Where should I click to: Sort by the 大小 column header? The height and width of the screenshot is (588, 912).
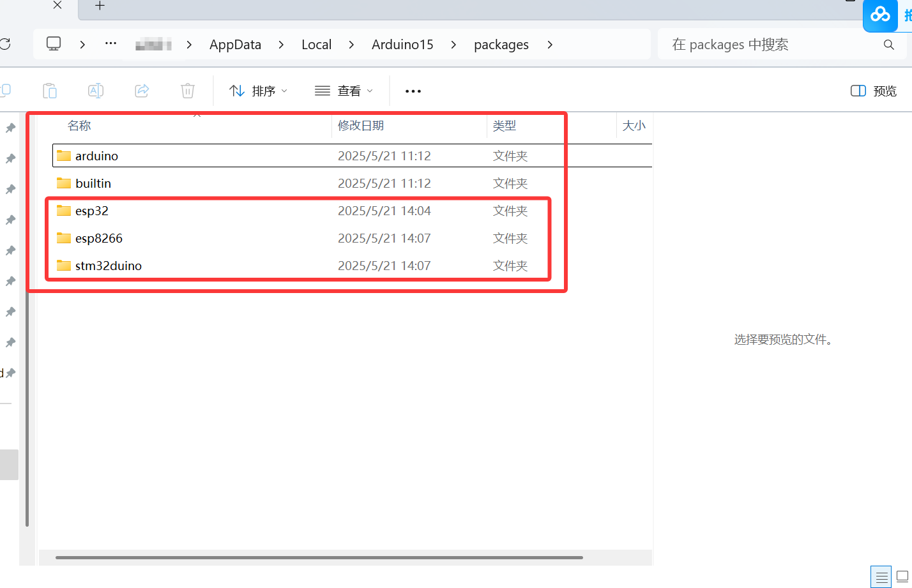coord(634,126)
